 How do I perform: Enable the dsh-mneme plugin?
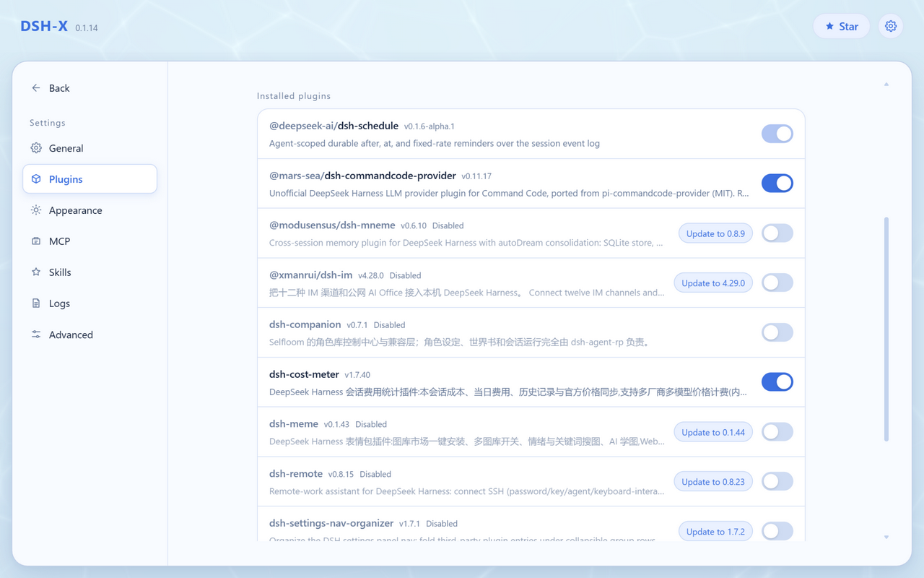point(777,233)
